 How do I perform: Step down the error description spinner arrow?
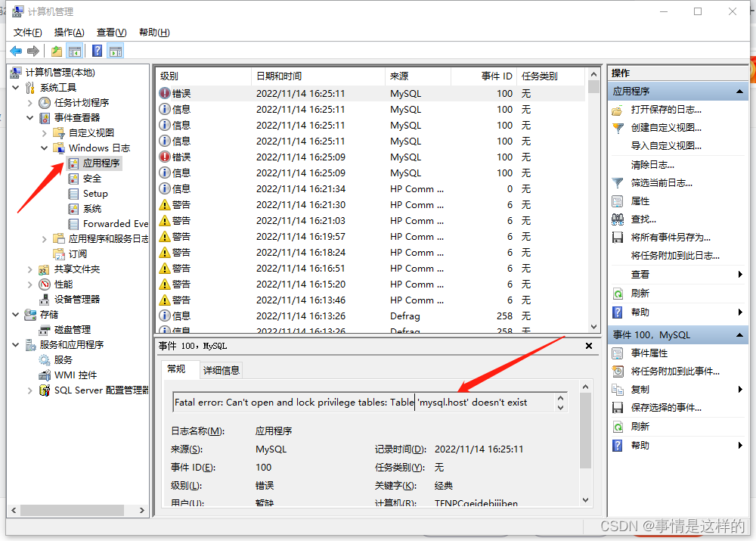coord(560,407)
